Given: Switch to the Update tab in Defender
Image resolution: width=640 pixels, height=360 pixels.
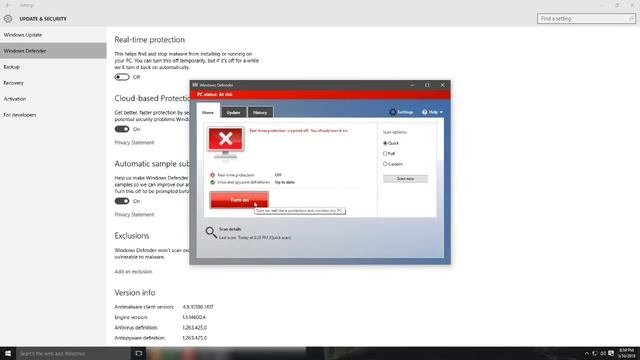Looking at the screenshot, I should click(233, 112).
